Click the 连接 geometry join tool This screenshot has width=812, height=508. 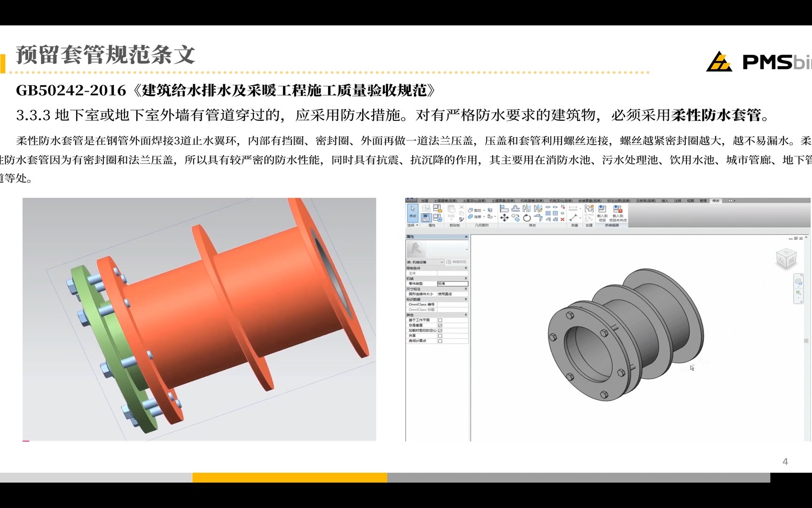pyautogui.click(x=474, y=217)
